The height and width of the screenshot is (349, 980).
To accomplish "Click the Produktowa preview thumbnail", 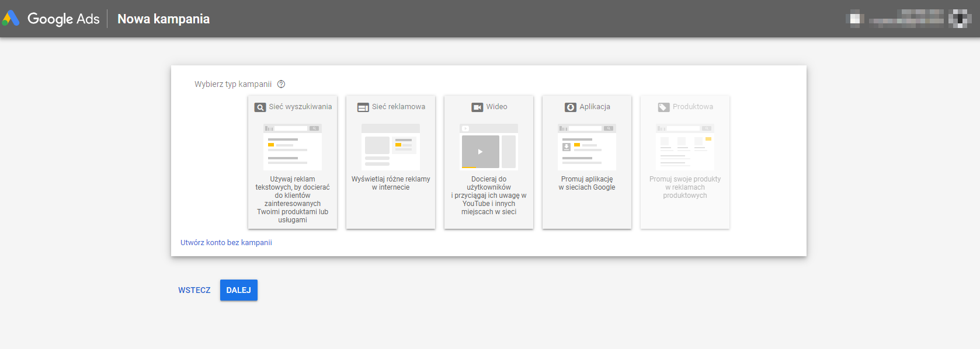I will pos(685,146).
